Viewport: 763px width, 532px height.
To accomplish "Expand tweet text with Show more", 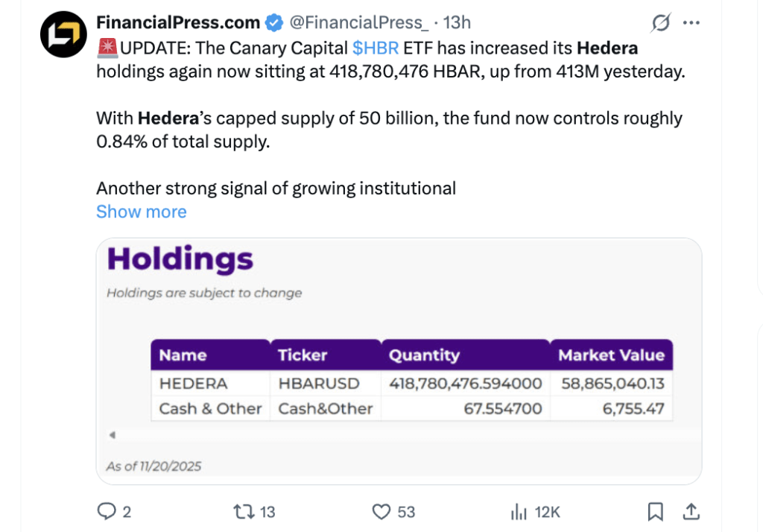I will [141, 212].
